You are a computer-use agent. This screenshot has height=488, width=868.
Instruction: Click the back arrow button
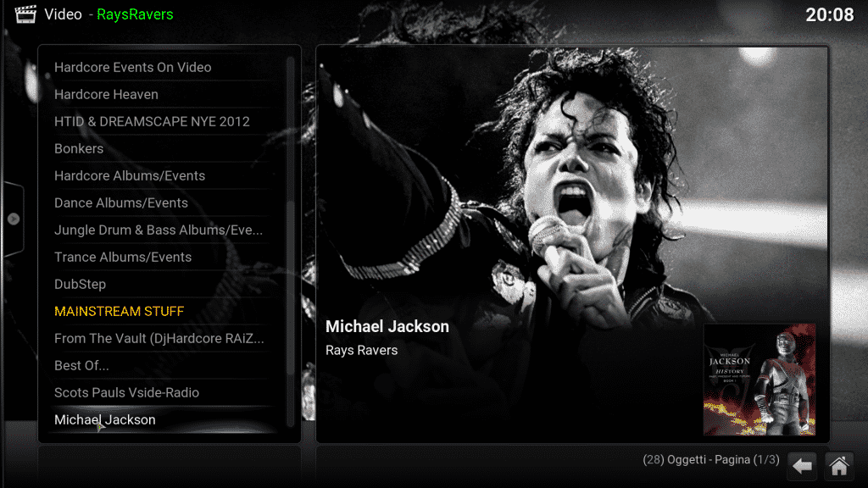point(802,466)
